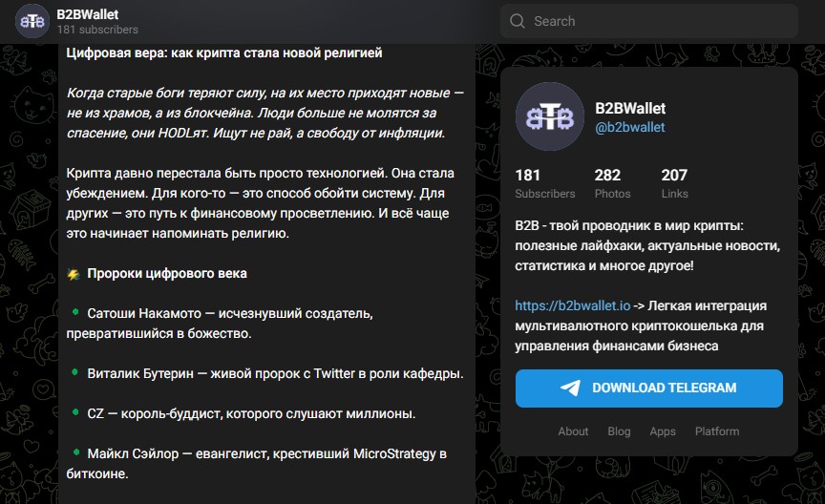Image resolution: width=825 pixels, height=504 pixels.
Task: Click the B2BWallet title in the header
Action: pyautogui.click(x=87, y=14)
